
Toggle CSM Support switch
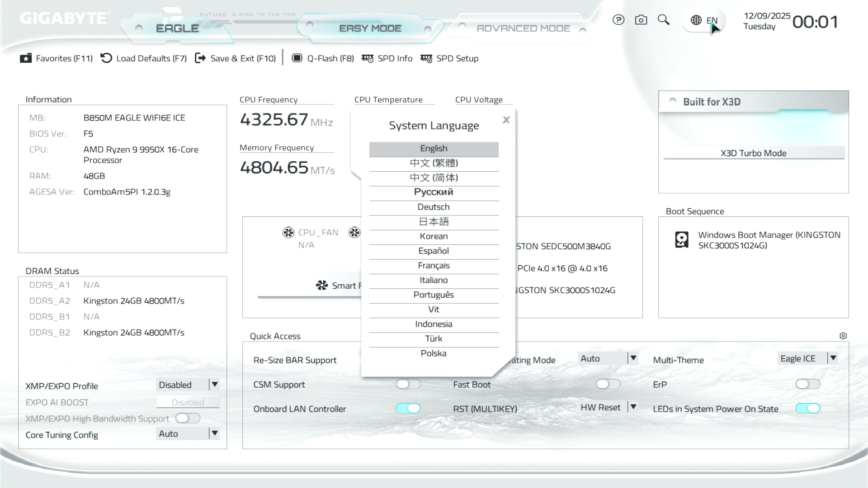pos(408,384)
